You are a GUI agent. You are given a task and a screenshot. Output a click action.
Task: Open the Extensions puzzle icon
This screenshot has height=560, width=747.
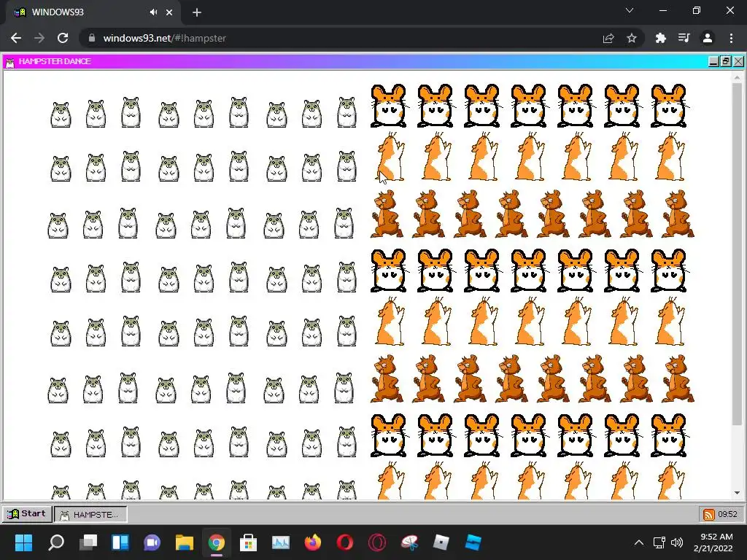[x=660, y=38]
